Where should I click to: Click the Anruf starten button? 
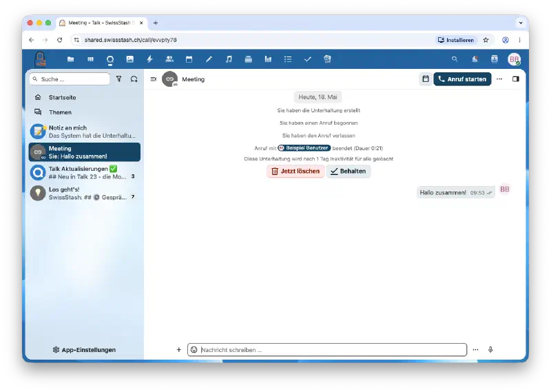coord(462,79)
